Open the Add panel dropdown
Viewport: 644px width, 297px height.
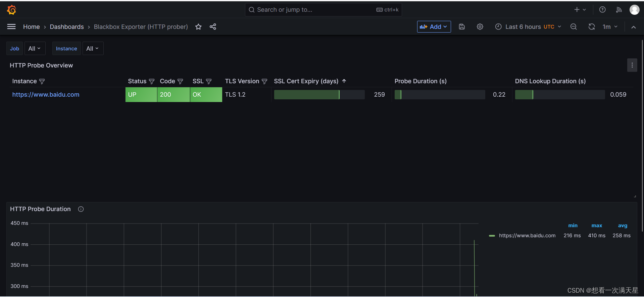(434, 27)
